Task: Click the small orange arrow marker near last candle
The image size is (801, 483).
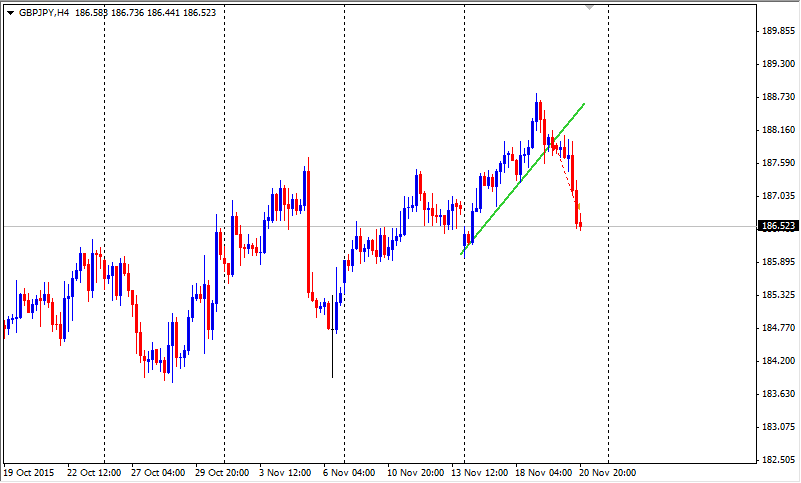Action: point(578,206)
